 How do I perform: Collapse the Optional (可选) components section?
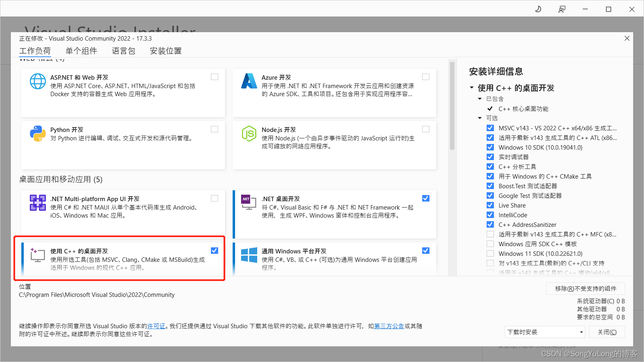tap(480, 118)
